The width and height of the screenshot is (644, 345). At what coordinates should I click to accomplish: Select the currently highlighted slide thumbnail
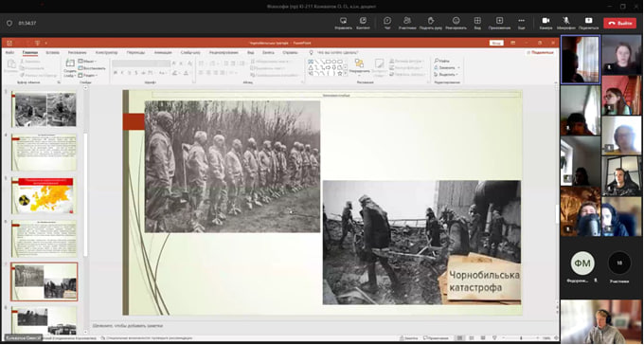pos(44,281)
